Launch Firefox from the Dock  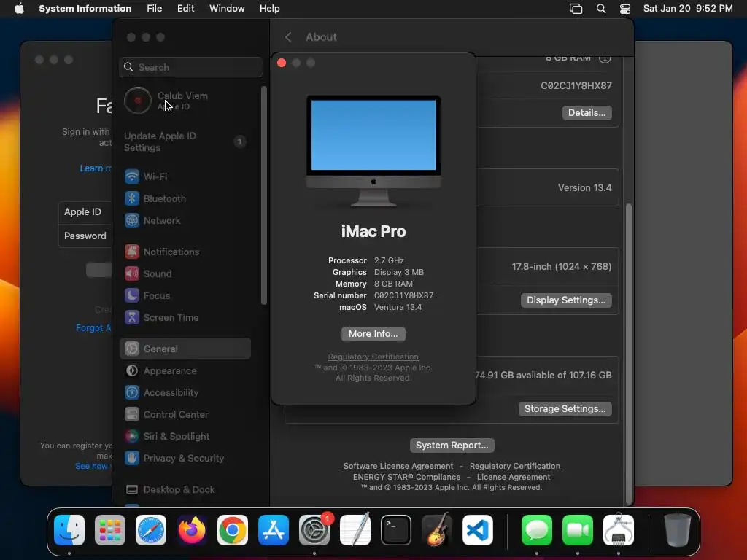[x=192, y=530]
